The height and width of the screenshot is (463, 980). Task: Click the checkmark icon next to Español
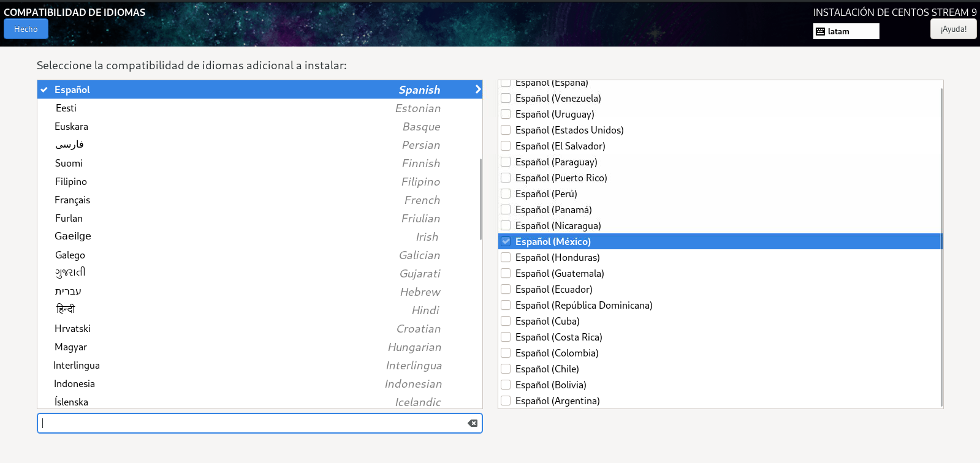44,90
